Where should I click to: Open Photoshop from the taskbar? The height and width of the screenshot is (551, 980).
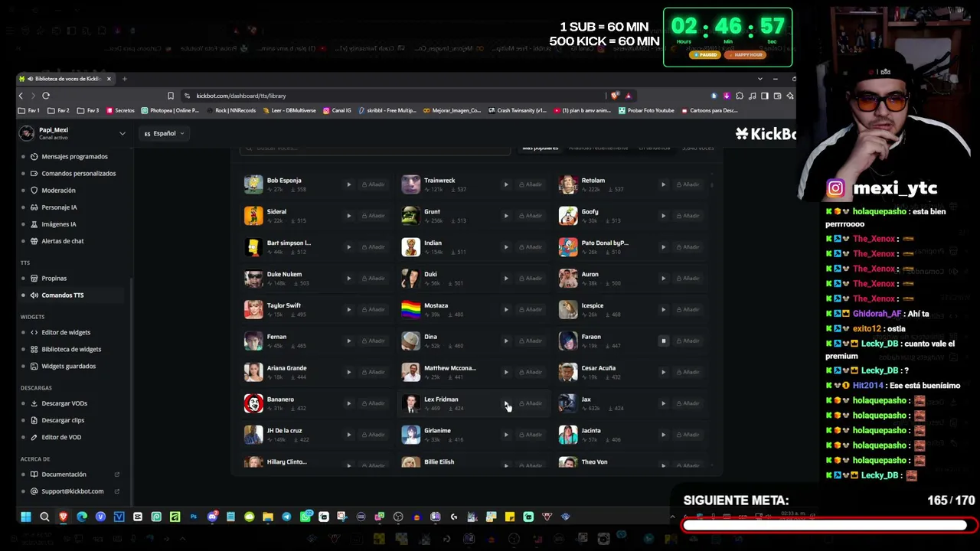point(193,517)
